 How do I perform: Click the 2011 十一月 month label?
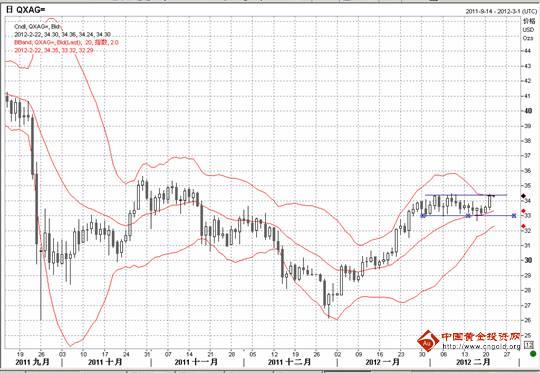[x=196, y=362]
